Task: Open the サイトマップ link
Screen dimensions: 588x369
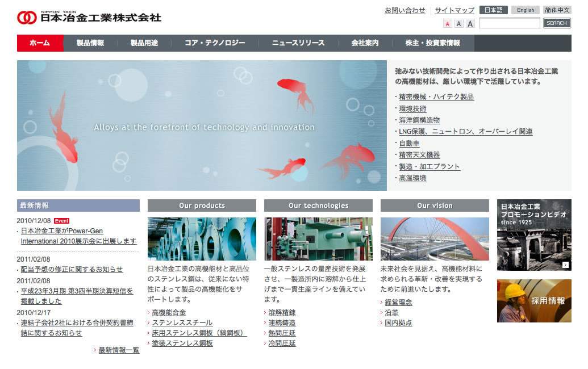Action: click(454, 10)
